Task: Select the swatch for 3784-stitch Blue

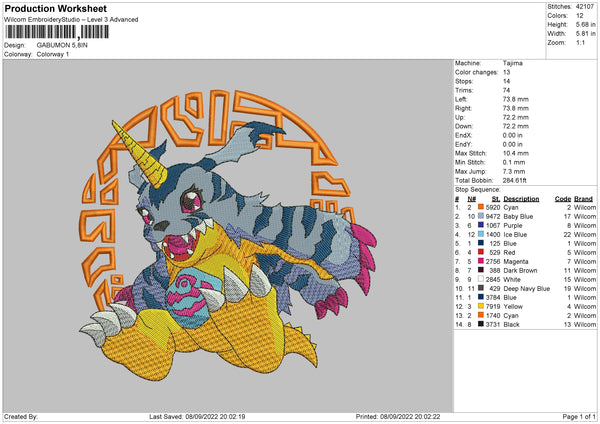Action: tap(481, 297)
